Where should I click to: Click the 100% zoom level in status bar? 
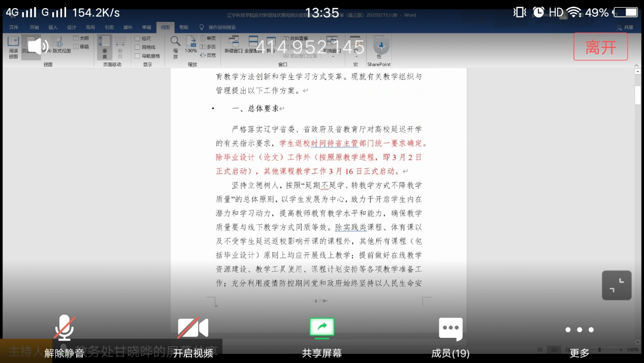632,350
